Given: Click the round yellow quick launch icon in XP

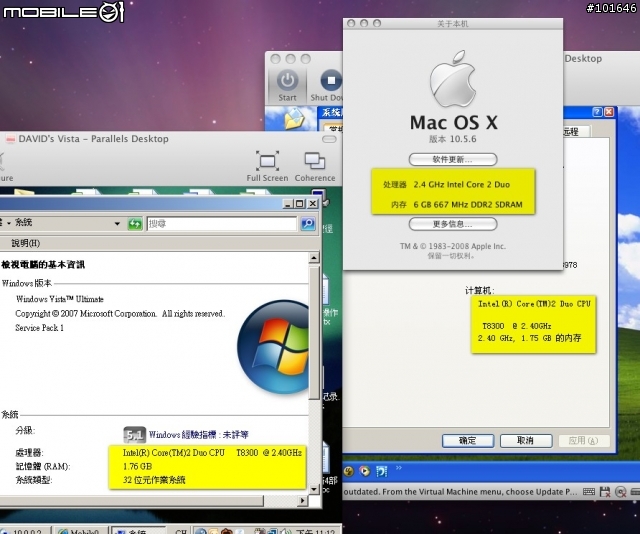Looking at the screenshot, I should (x=348, y=472).
